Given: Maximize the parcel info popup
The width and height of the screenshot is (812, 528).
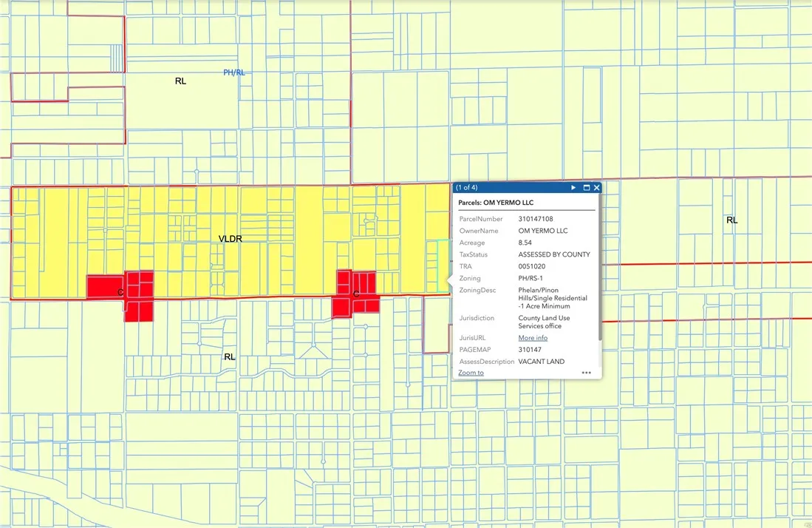Looking at the screenshot, I should click(x=586, y=188).
